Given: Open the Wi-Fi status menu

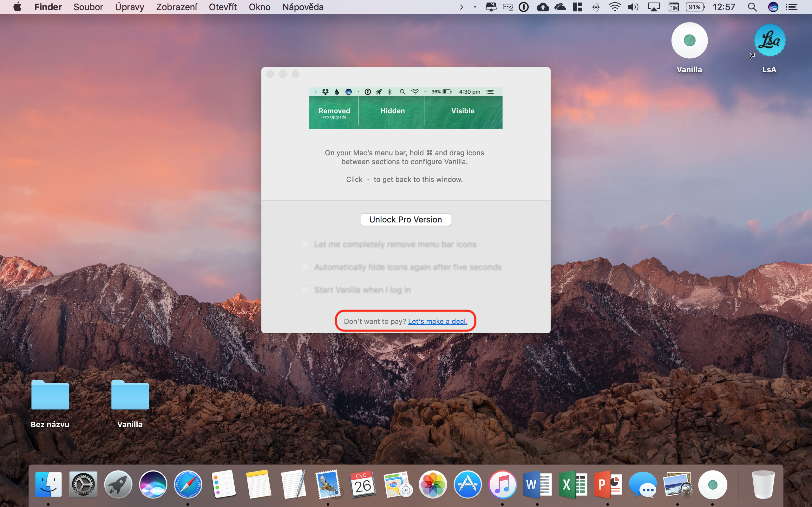Looking at the screenshot, I should (x=614, y=7).
